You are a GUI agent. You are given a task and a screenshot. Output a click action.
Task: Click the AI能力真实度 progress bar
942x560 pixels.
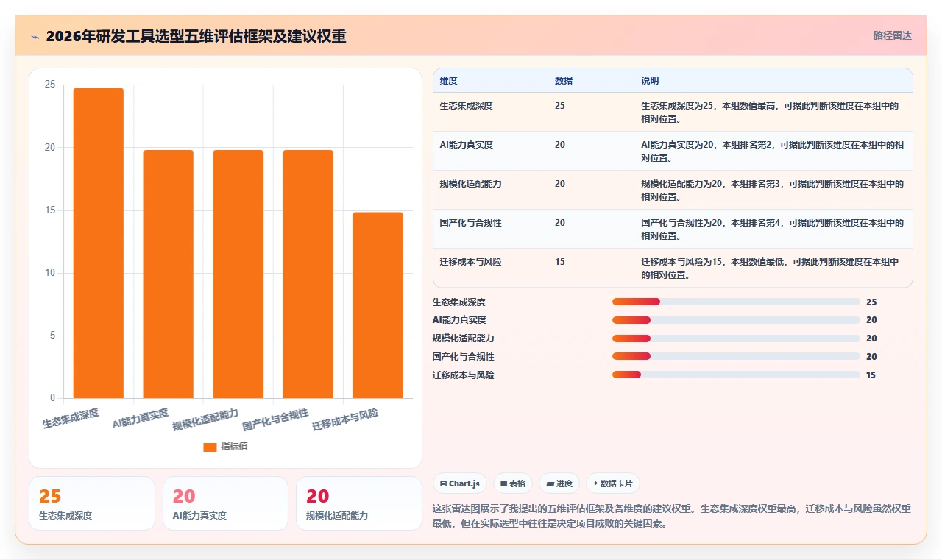pyautogui.click(x=736, y=320)
